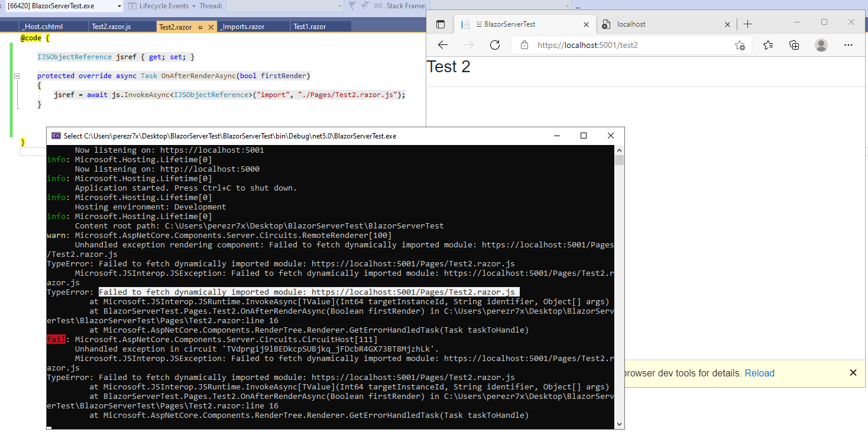Click 'Hosting environment: Development' console line
This screenshot has width=868, height=435.
click(x=150, y=207)
